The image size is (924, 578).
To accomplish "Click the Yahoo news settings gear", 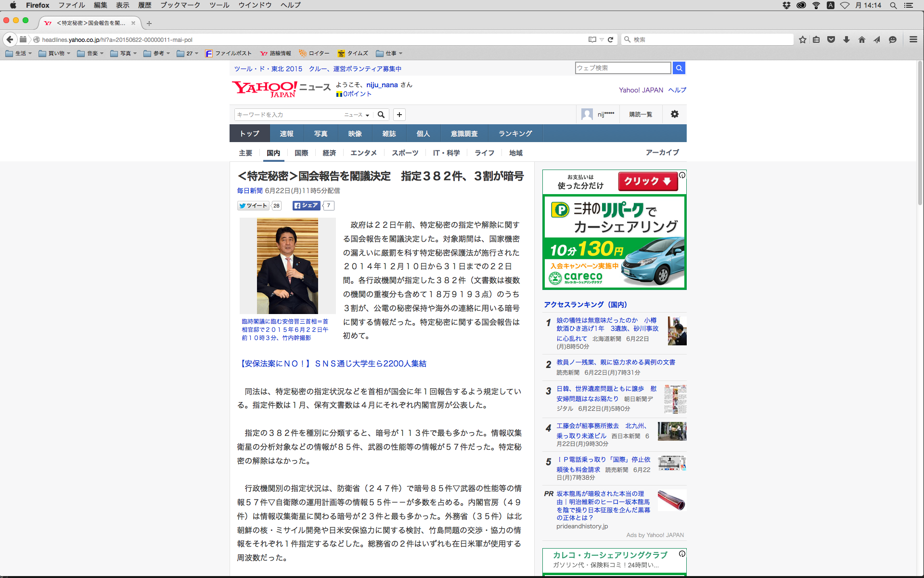I will click(x=674, y=114).
